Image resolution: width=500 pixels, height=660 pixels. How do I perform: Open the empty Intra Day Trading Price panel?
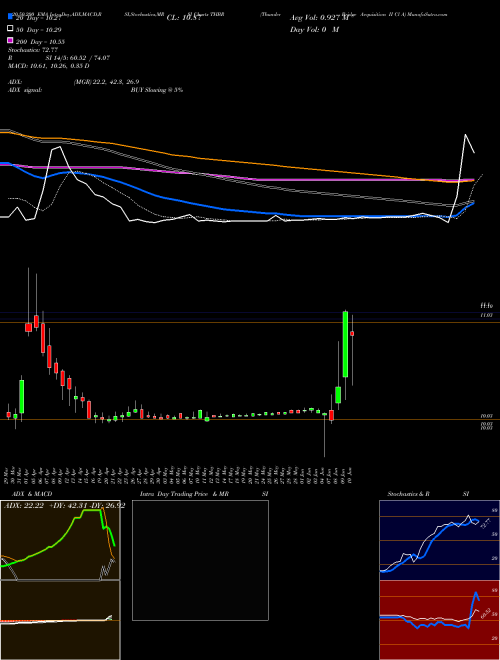(200, 560)
